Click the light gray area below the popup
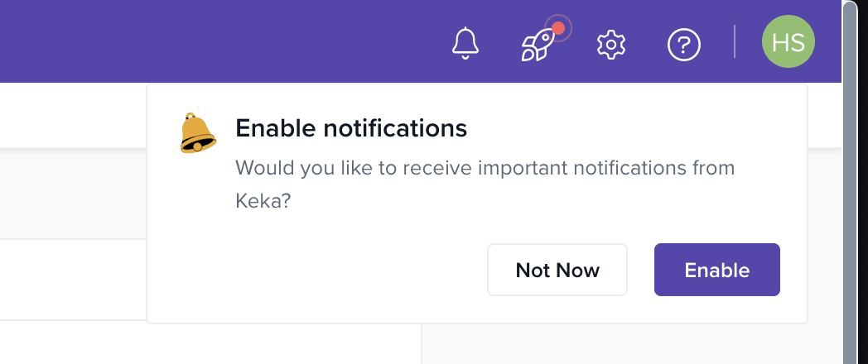Image resolution: width=868 pixels, height=364 pixels. 629,346
